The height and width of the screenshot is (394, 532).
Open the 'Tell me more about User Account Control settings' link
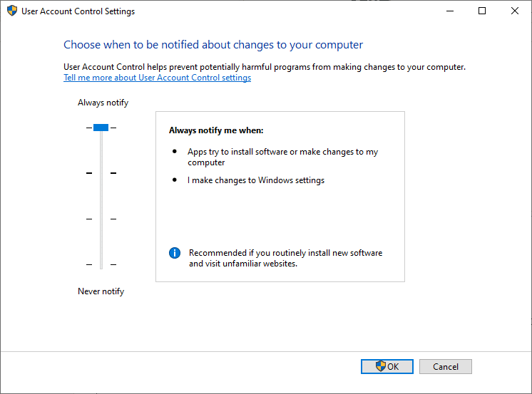coord(157,78)
